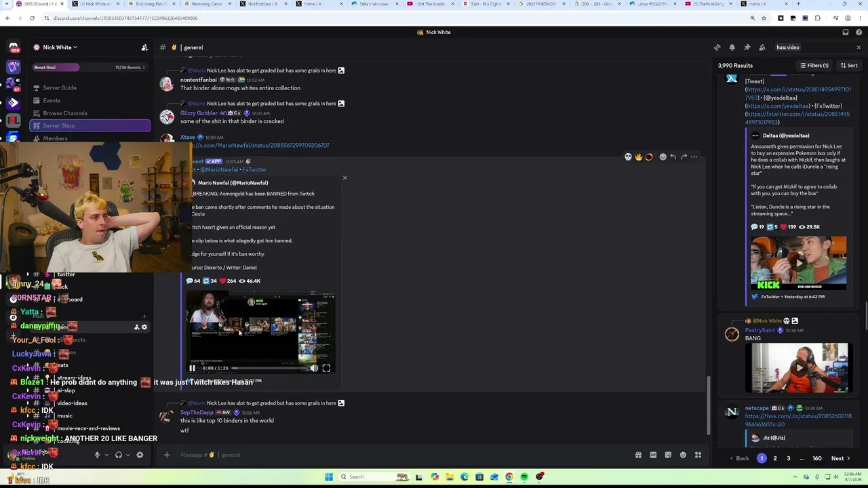868x488 pixels.
Task: Reload the page in the browser
Action: coord(32,18)
